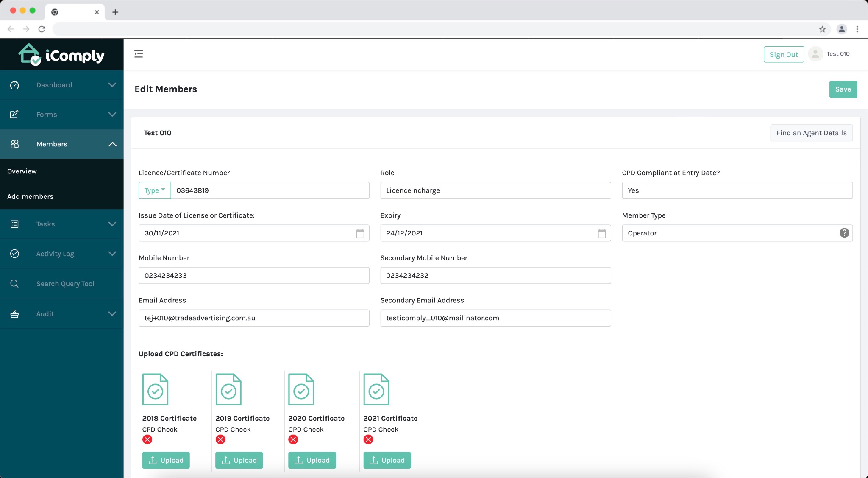Click the iComply house logo
Screen dimensions: 868x478
30,55
